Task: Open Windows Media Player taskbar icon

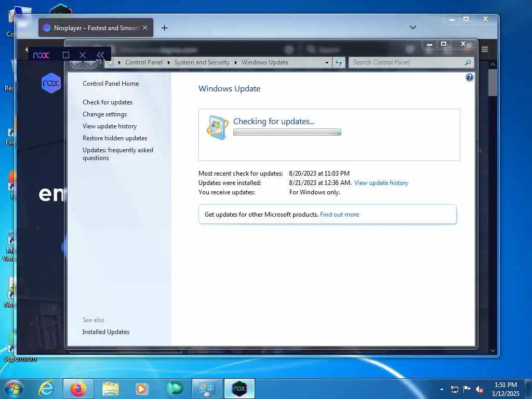Action: [141, 389]
